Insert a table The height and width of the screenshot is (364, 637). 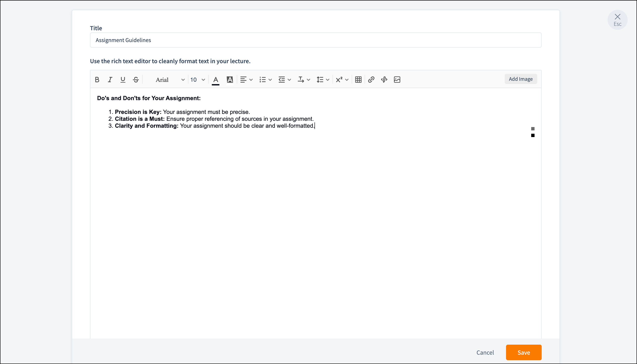358,80
